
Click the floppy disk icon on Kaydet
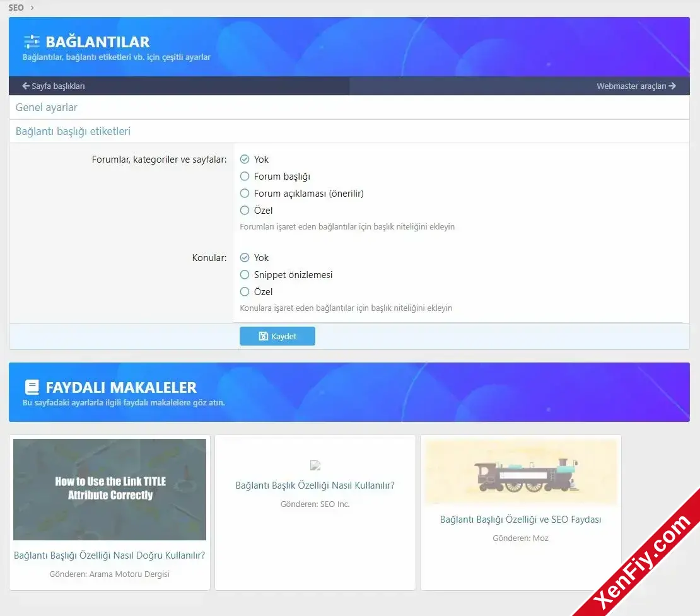tap(264, 336)
